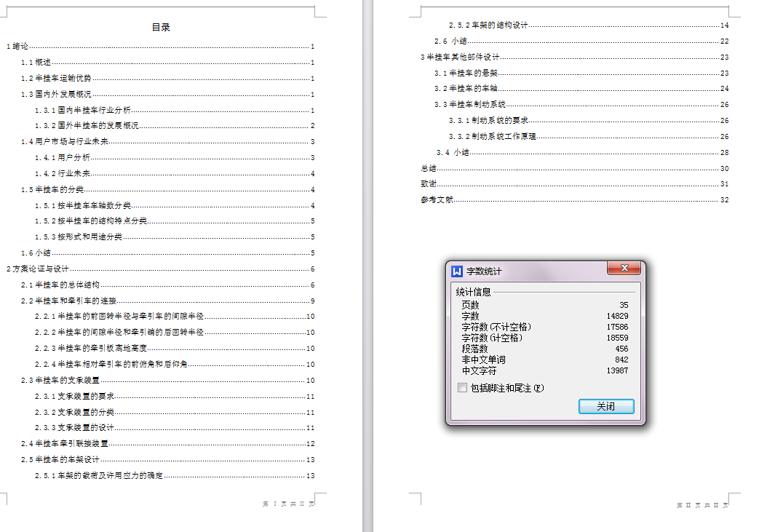Select TOC line 1.4 用户市场与行业未来
The width and height of the screenshot is (767, 532).
point(167,141)
